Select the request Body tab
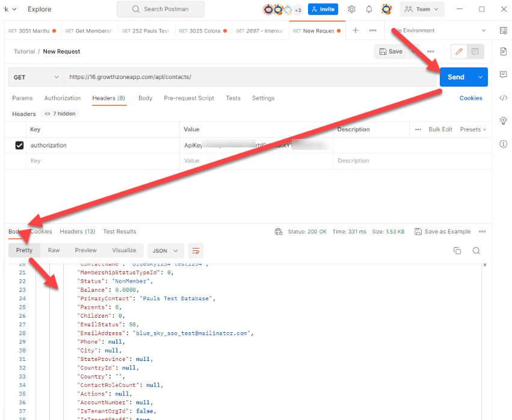The height and width of the screenshot is (420, 512). pos(146,98)
